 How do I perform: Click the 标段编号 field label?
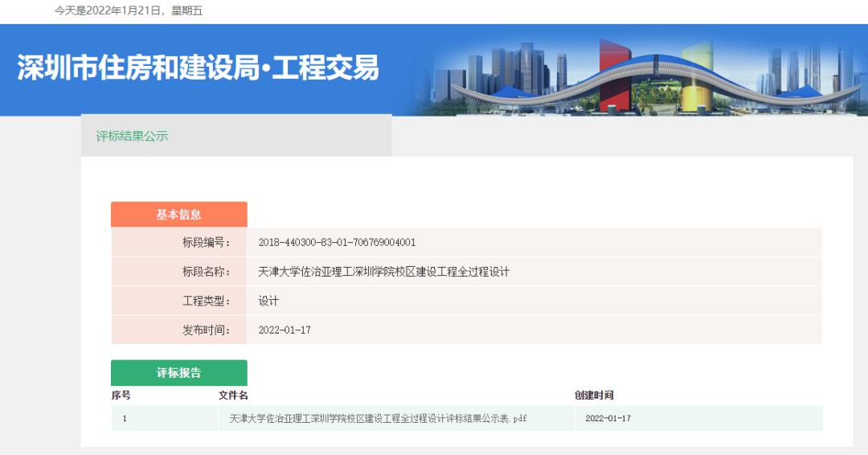pyautogui.click(x=206, y=243)
